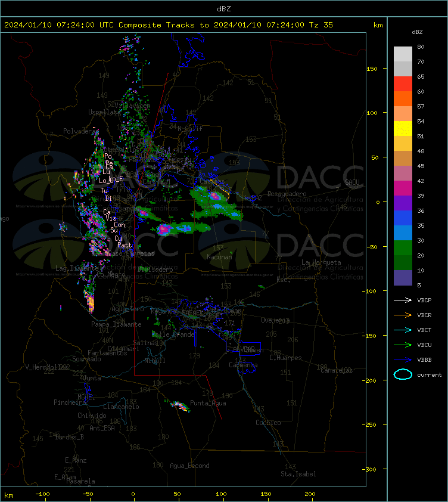This screenshot has height=502, width=448.
Task: Click the Chihuido place label
Action: pyautogui.click(x=92, y=416)
